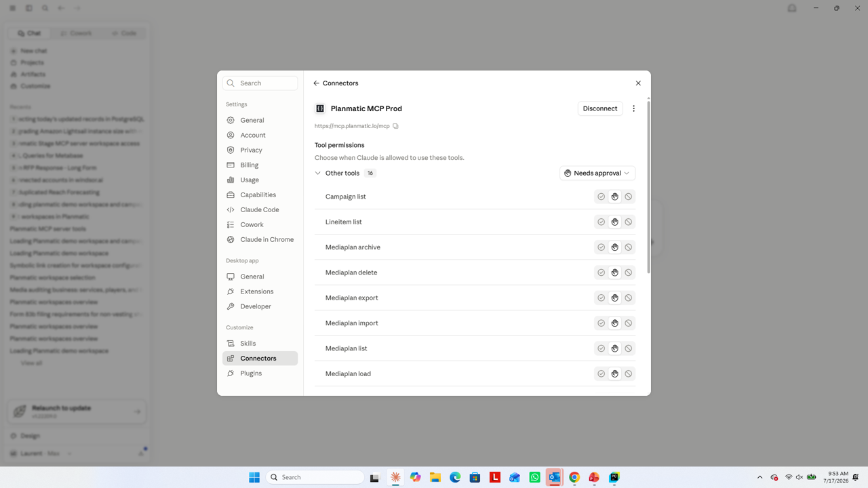
Task: Set Mediaplan load to always allow
Action: pyautogui.click(x=601, y=373)
